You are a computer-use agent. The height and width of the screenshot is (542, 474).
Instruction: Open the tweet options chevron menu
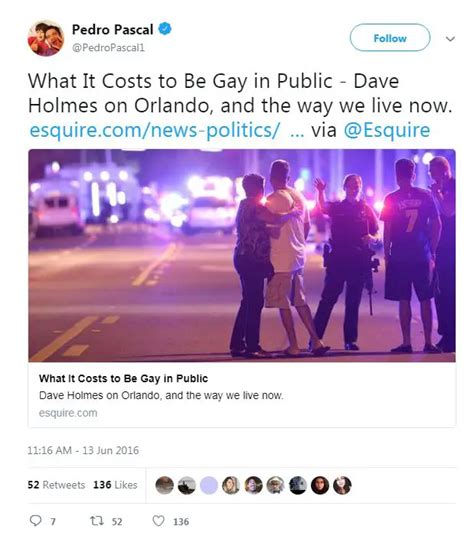(x=450, y=39)
